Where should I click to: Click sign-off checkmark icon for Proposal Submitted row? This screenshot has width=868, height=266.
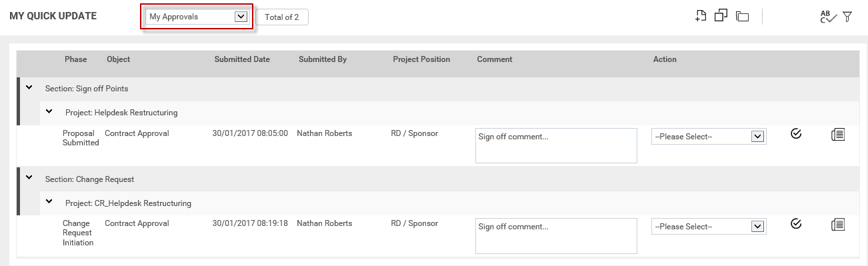pyautogui.click(x=795, y=134)
